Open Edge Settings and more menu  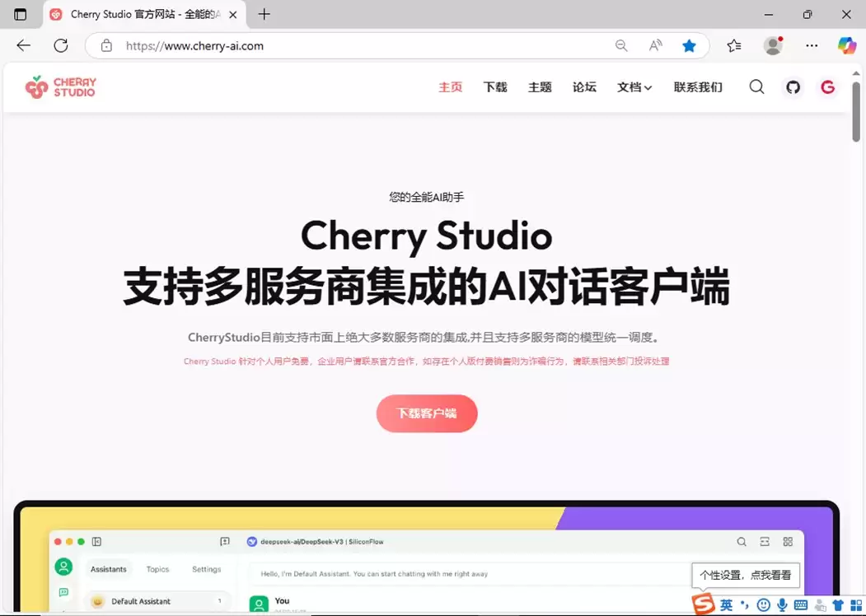click(x=812, y=46)
